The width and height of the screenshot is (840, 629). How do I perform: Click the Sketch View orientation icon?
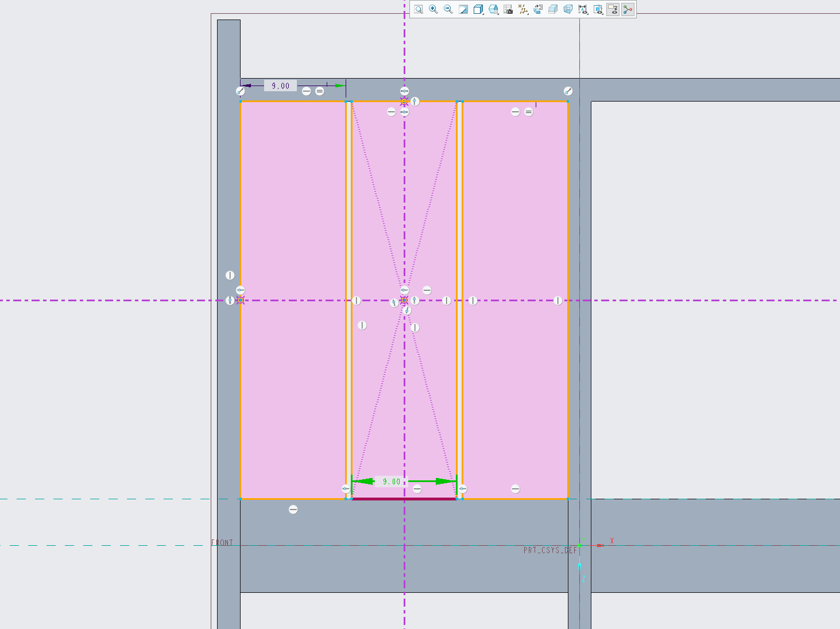coord(538,9)
